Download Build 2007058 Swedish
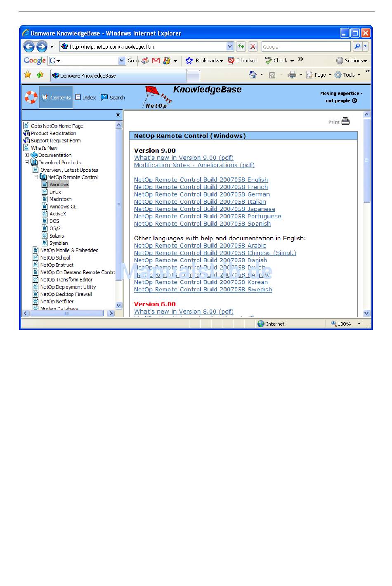Viewport: 392px width, 586px height. tap(203, 289)
